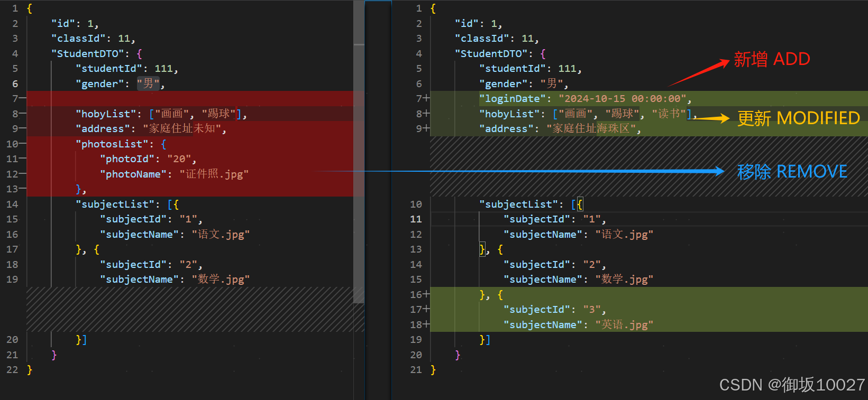Click the "证件照.jpg" photoName value
The image size is (868, 400).
tap(214, 174)
